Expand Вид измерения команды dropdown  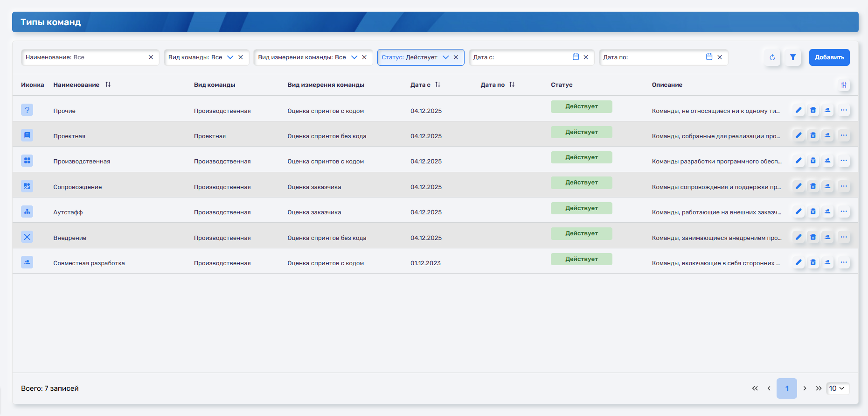[354, 57]
